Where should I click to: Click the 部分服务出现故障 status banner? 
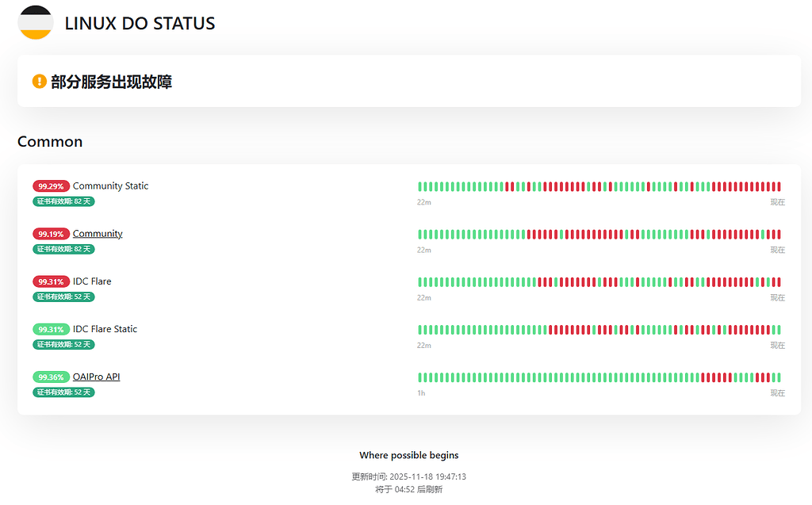click(409, 82)
